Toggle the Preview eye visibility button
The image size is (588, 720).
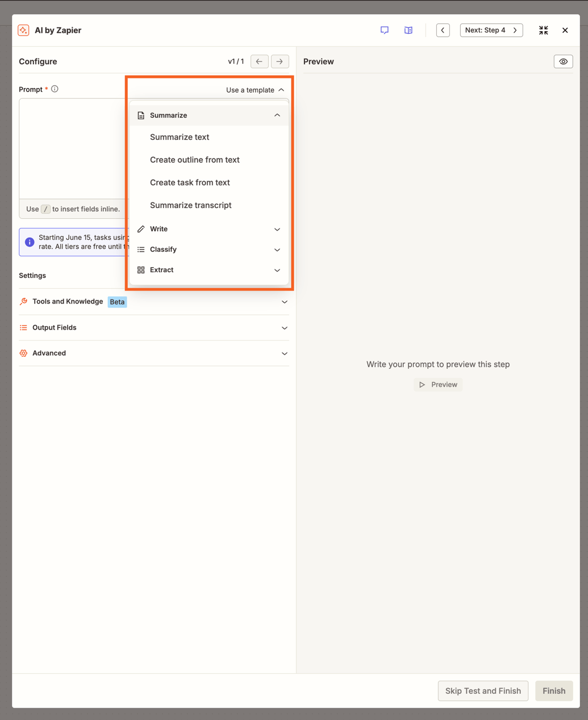tap(564, 61)
